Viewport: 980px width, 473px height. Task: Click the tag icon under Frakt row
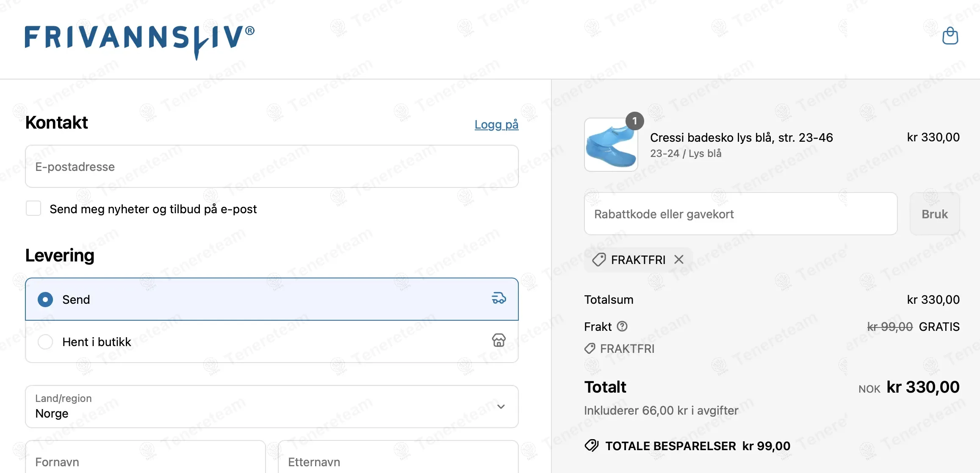click(590, 349)
